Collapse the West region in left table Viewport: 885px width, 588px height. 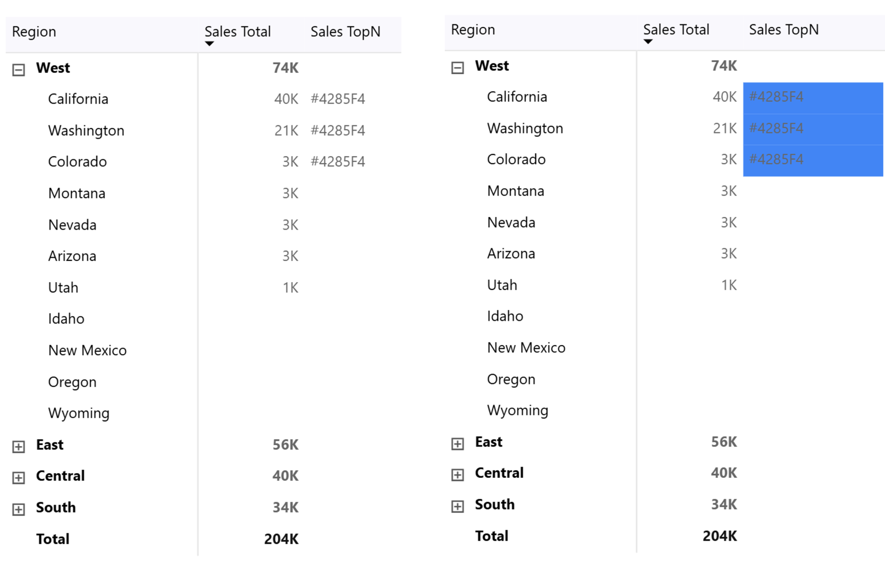tap(18, 70)
